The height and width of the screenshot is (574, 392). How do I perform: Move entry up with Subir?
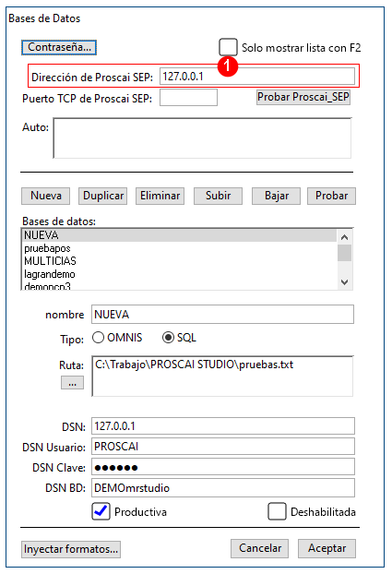[218, 196]
